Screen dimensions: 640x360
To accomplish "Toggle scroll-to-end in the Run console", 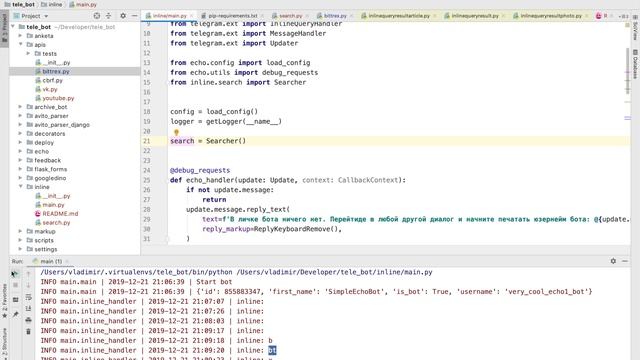I will [28, 309].
